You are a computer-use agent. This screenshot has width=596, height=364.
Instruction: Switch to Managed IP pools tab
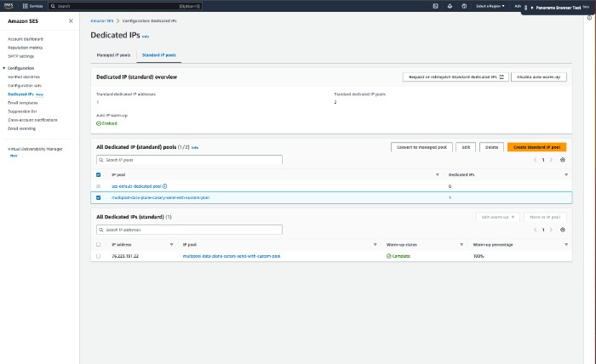(x=112, y=54)
